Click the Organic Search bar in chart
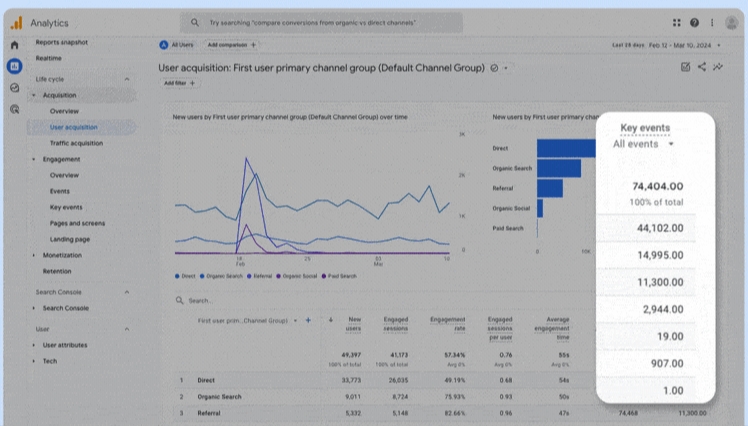 559,168
